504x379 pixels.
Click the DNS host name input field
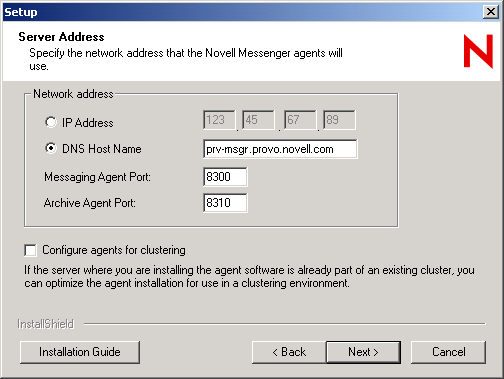coord(280,149)
